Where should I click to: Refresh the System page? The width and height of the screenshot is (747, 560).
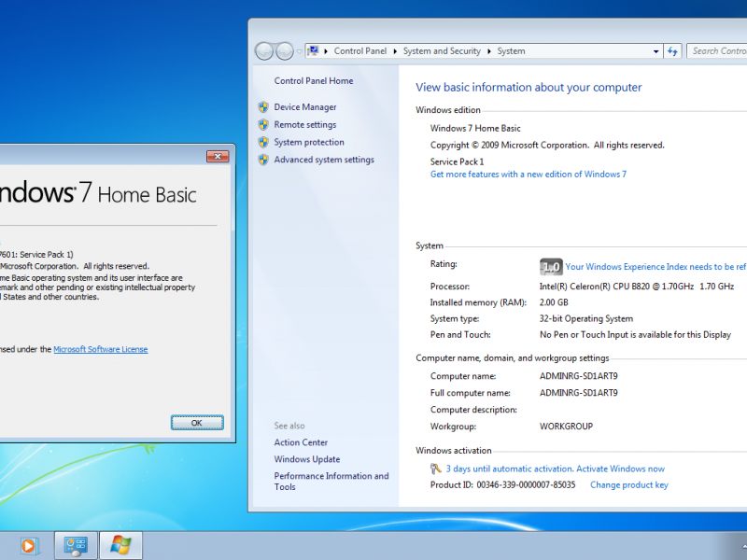672,51
